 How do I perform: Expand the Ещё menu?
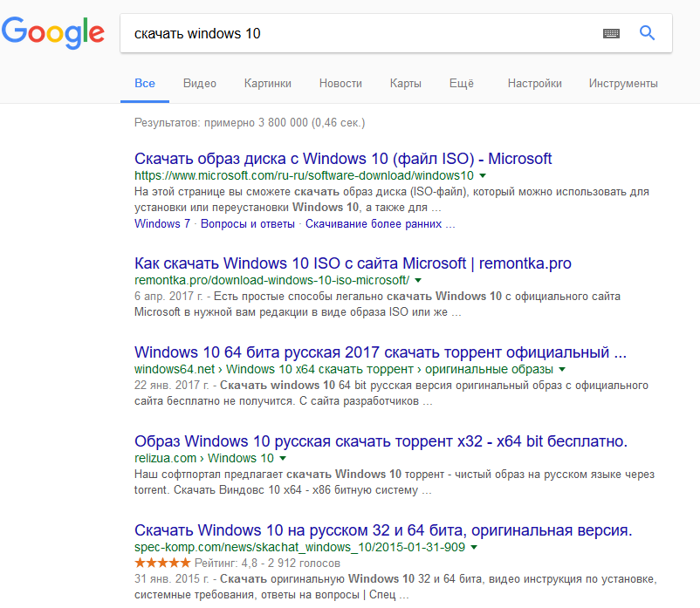coord(461,84)
